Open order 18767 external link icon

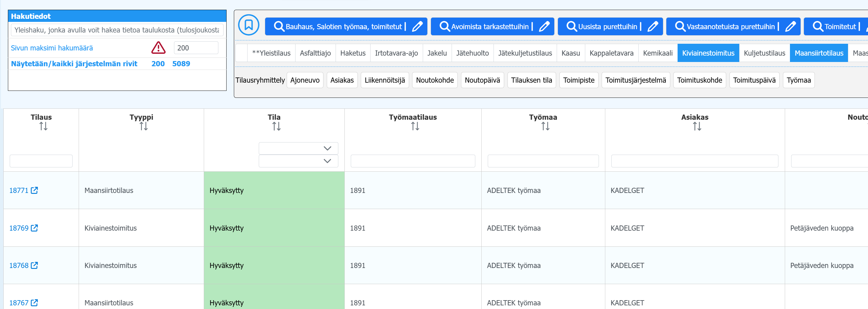click(x=34, y=303)
